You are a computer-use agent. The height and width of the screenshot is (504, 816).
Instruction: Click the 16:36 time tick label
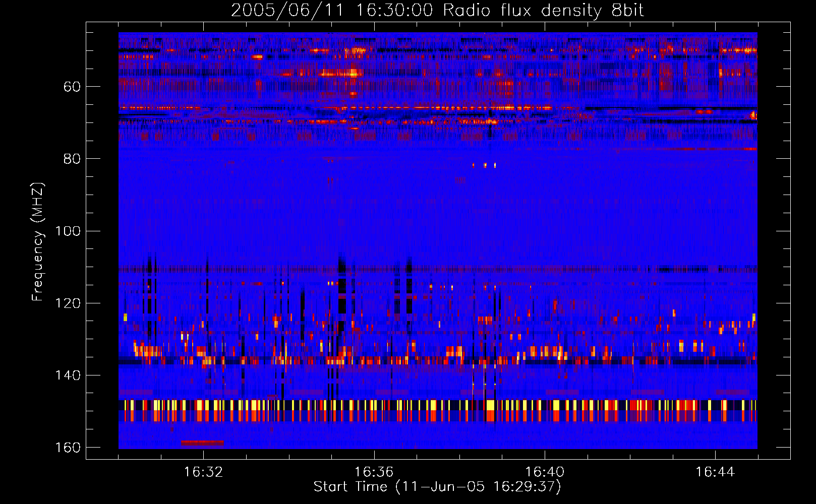click(x=374, y=472)
